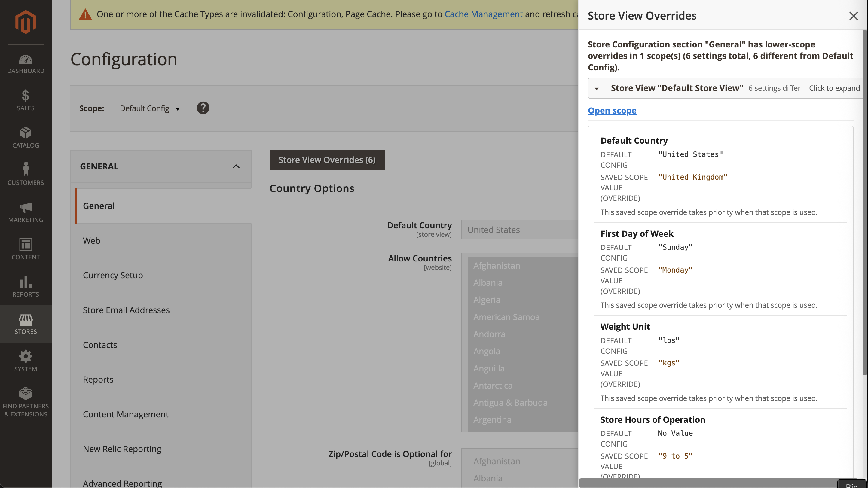868x488 pixels.
Task: Click the overrides panel vertical scrollbar
Action: coord(865,202)
